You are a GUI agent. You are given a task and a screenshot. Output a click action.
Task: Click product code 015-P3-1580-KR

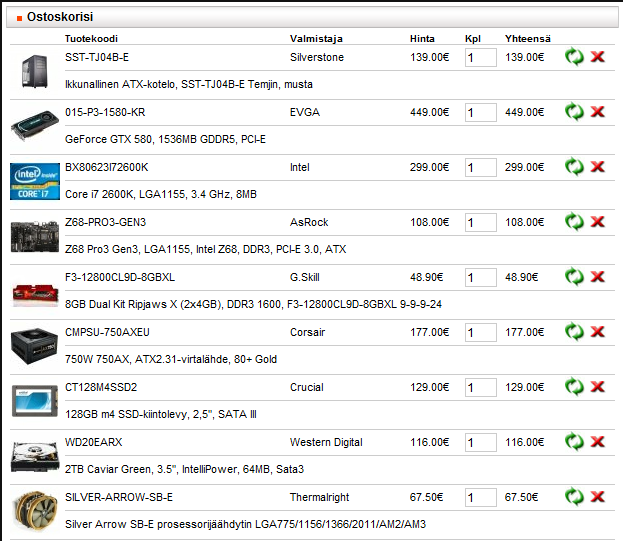point(105,112)
